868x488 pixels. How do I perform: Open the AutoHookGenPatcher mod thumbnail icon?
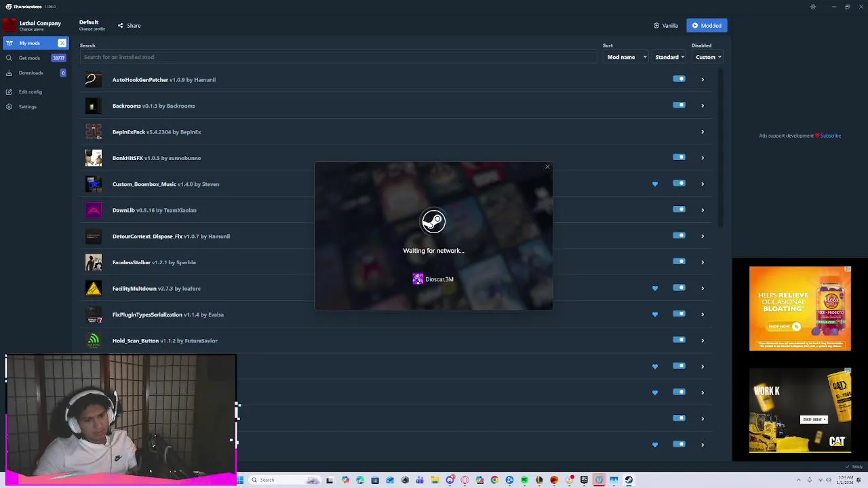(94, 80)
